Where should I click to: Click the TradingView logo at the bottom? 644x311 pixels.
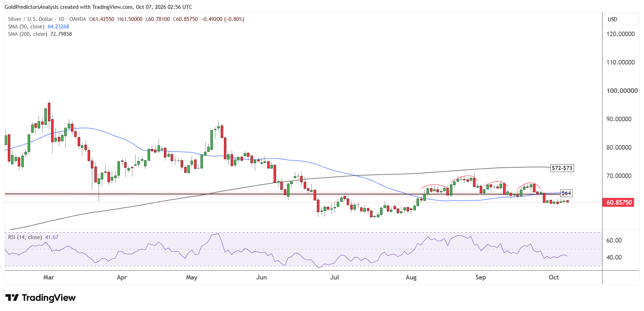40,298
